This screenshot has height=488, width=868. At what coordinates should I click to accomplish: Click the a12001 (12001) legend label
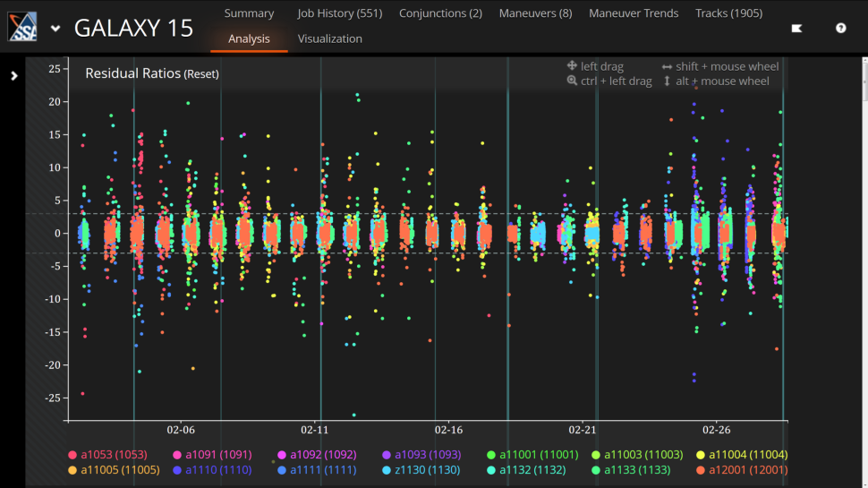(748, 470)
